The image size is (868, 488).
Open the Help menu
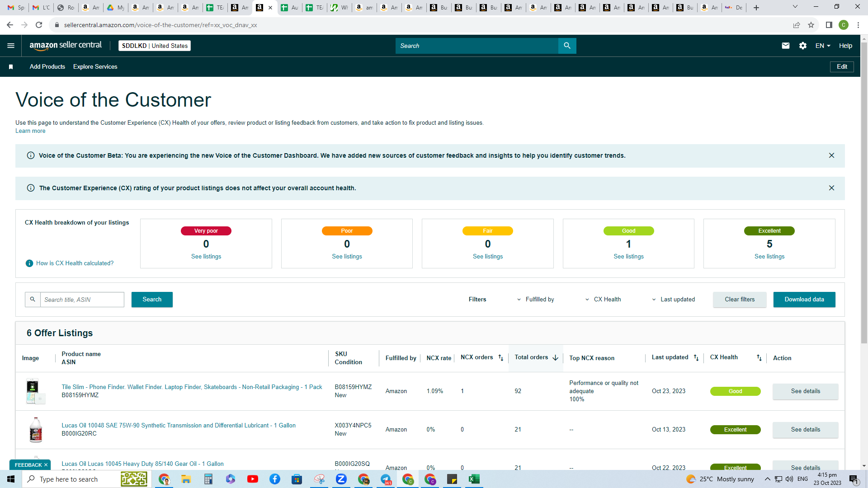[x=845, y=46]
